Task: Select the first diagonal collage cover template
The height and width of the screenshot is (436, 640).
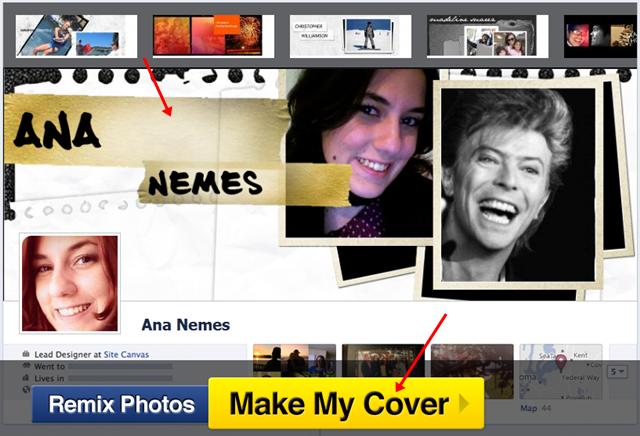Action: (76, 36)
